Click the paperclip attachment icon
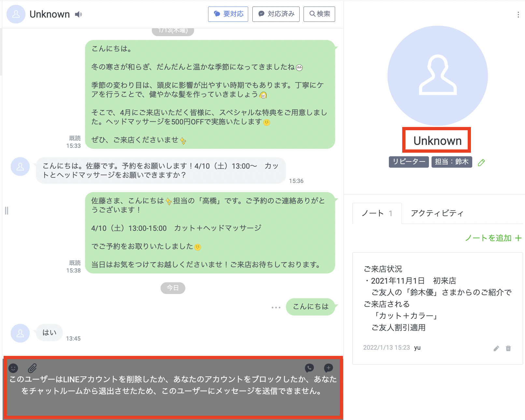 [x=32, y=368]
